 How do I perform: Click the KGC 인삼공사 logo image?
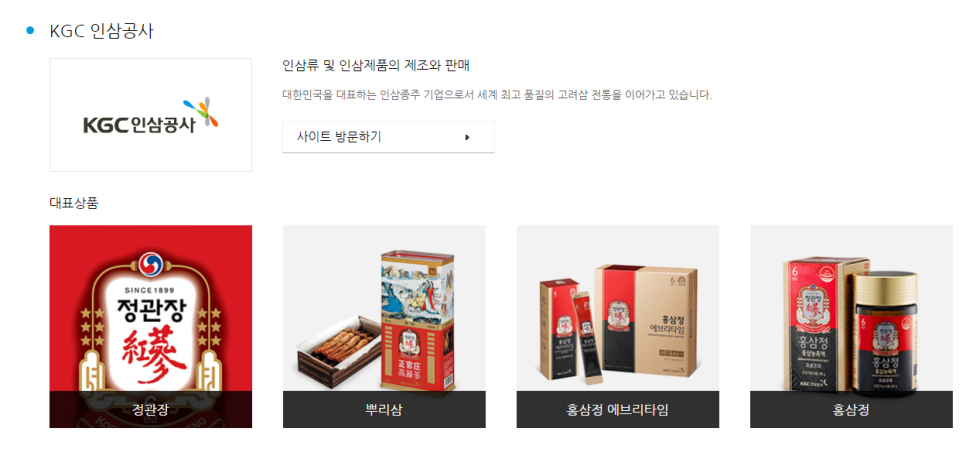(150, 115)
